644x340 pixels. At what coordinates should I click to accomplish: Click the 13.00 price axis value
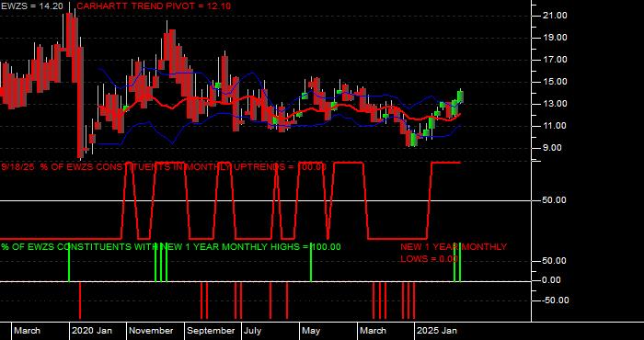[556, 104]
